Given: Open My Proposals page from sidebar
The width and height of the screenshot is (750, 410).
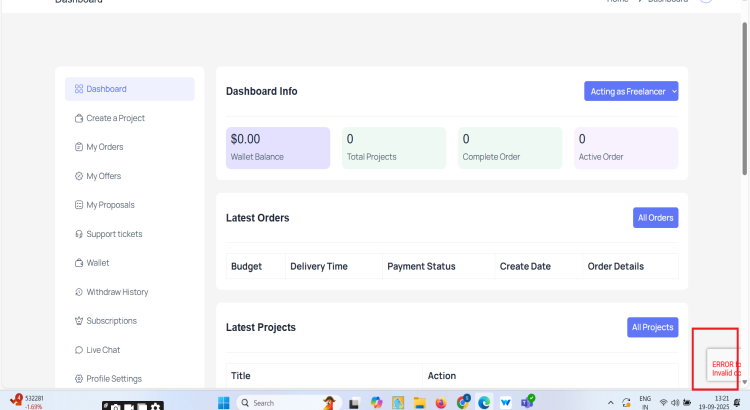Looking at the screenshot, I should [110, 205].
